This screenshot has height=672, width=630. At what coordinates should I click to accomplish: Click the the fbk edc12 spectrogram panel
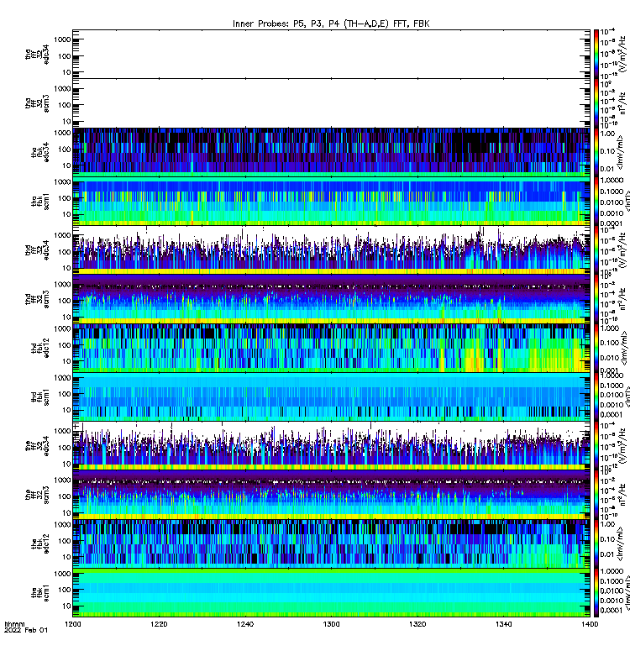coord(331,544)
